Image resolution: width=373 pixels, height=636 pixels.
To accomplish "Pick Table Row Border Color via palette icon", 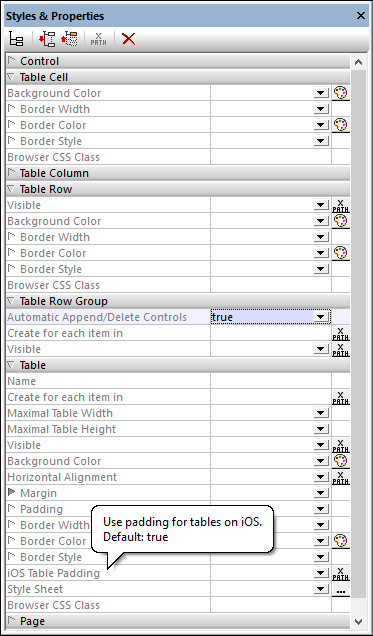I will coord(341,253).
